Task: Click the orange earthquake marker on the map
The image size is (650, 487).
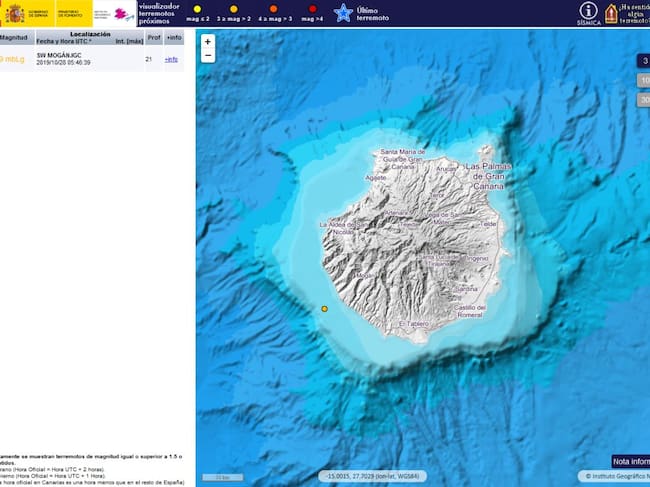Action: coord(324,309)
